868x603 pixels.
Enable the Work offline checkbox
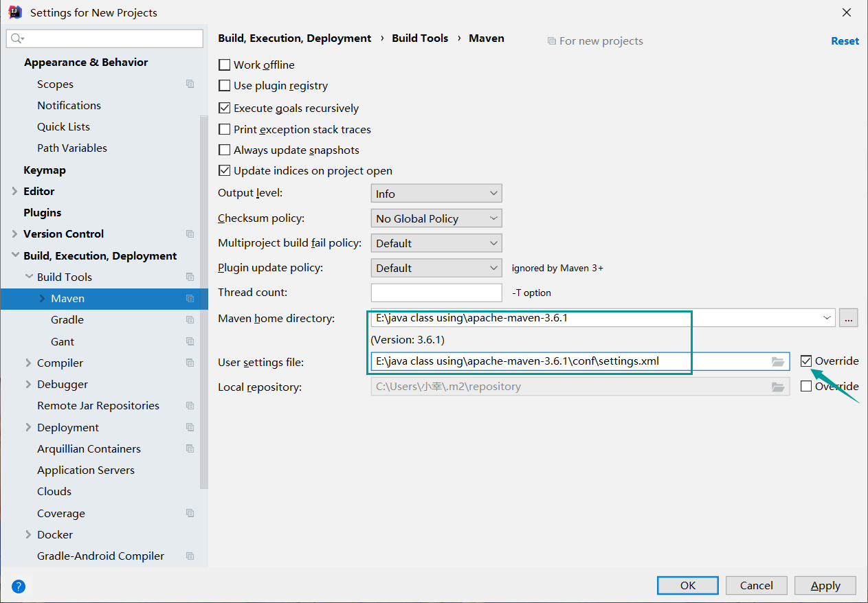point(224,65)
